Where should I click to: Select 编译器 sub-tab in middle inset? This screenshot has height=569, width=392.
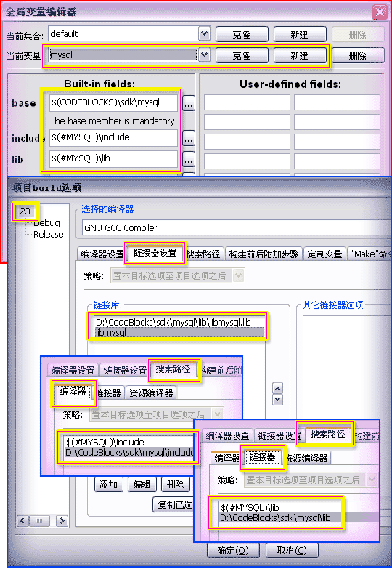(x=73, y=392)
